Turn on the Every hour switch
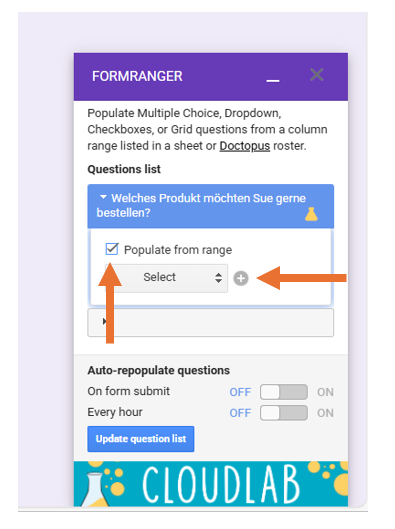This screenshot has height=529, width=395. [x=284, y=413]
